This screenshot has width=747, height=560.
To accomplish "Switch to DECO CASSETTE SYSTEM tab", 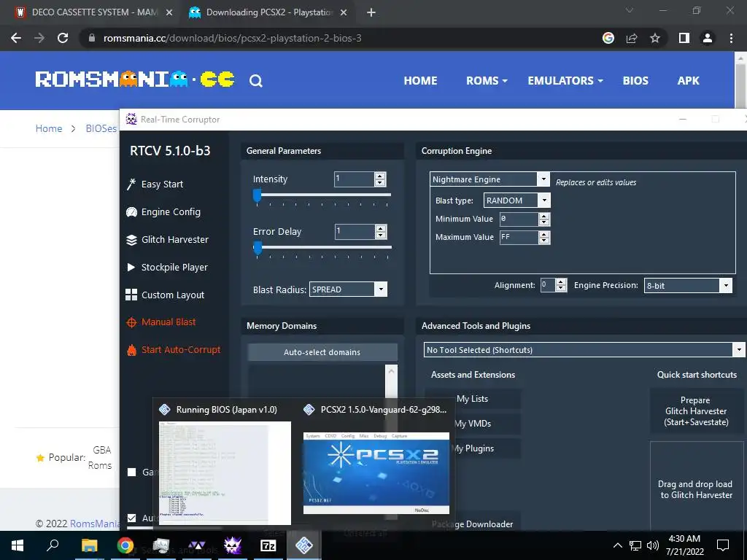I will click(x=93, y=12).
